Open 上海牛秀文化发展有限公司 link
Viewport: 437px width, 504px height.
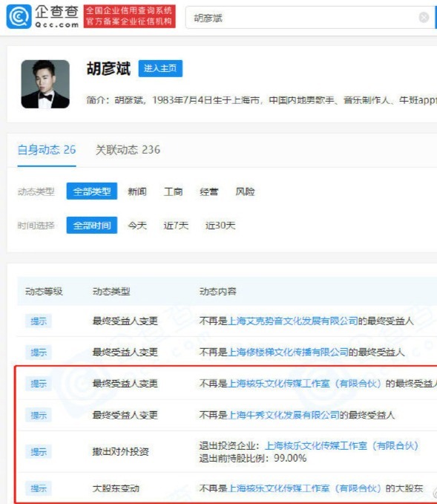[x=283, y=415]
